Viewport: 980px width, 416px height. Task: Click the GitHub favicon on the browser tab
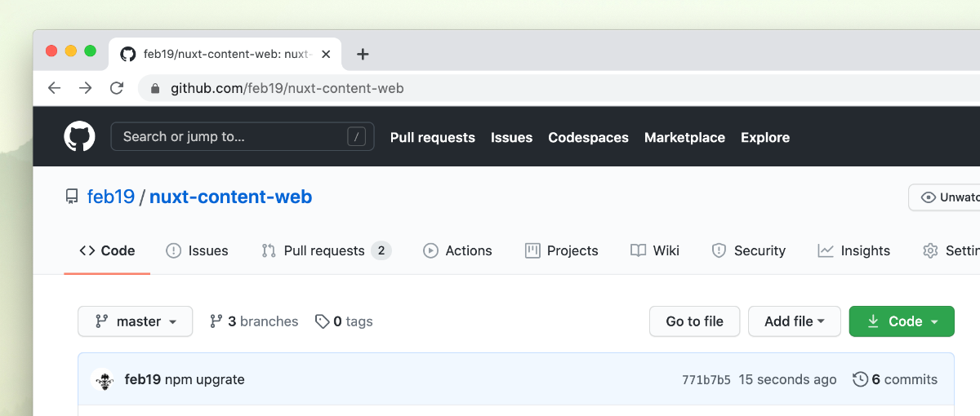click(x=128, y=54)
